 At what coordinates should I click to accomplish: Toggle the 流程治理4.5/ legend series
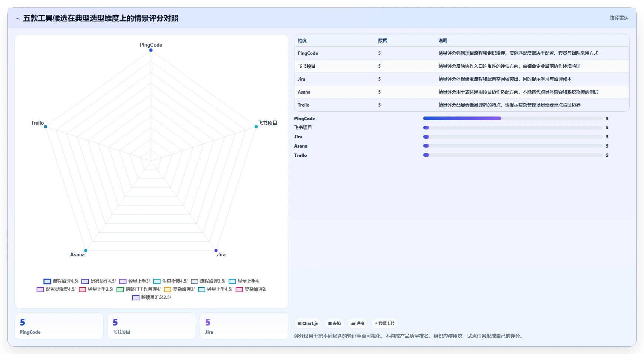61,281
